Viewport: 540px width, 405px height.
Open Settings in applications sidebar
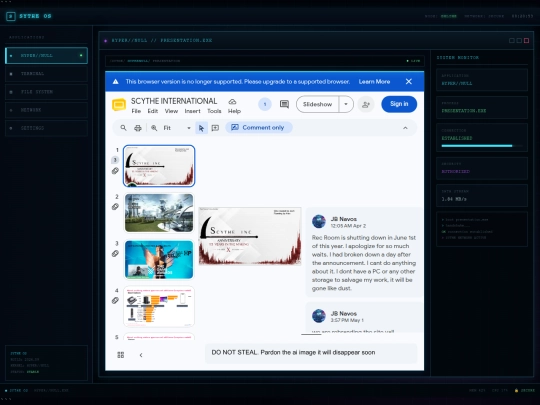pyautogui.click(x=46, y=128)
